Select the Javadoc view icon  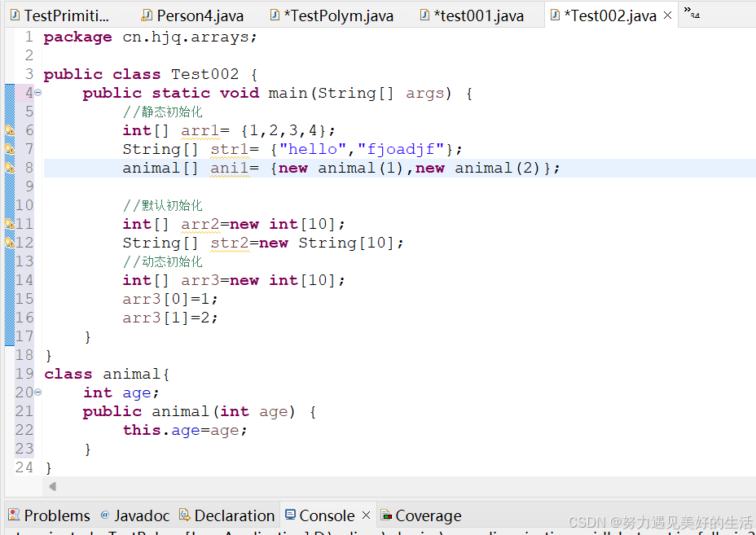(104, 515)
